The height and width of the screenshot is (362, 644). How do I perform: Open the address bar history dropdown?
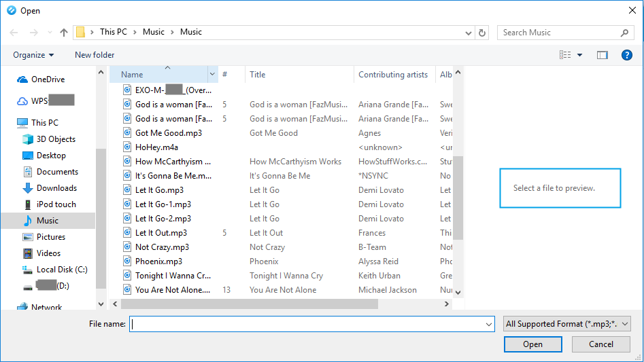469,33
